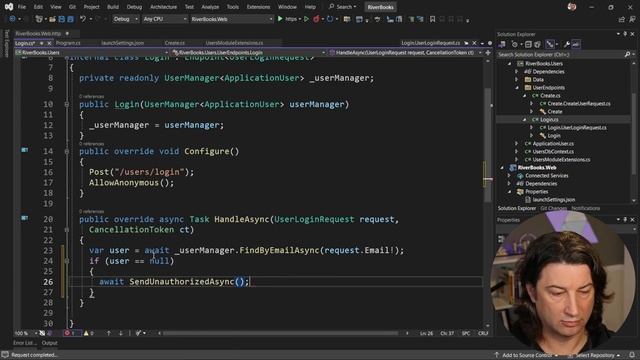Viewport: 640px width, 360px height.
Task: Open the Git menu
Action: [72, 7]
